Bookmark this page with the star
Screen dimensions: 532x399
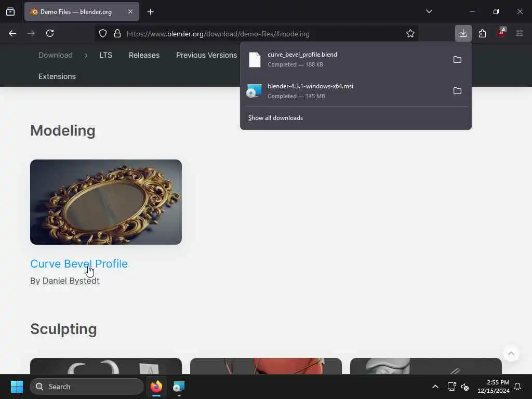coord(410,33)
